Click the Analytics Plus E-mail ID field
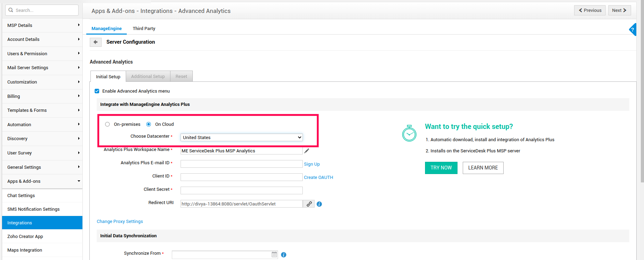The image size is (644, 260). pyautogui.click(x=242, y=164)
